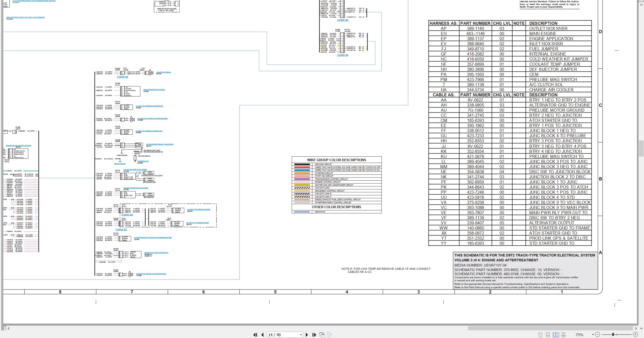This screenshot has height=338, width=644.
Task: Open the CONN 85 link
Action: (x=122, y=77)
